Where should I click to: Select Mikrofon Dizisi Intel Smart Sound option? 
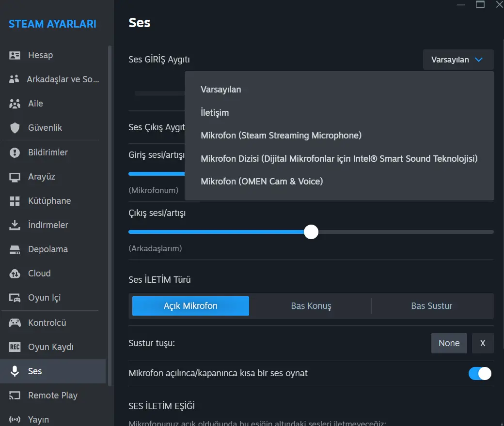pyautogui.click(x=339, y=159)
